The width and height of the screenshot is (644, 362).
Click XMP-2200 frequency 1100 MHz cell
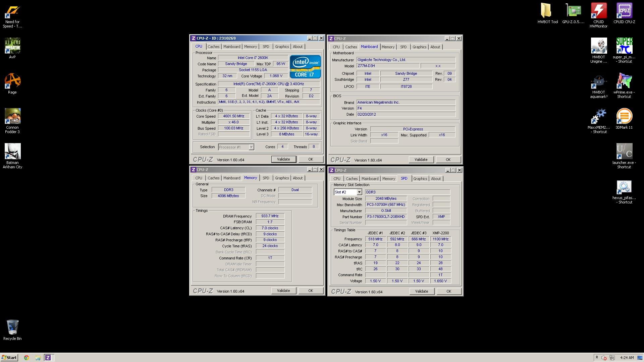[440, 239]
